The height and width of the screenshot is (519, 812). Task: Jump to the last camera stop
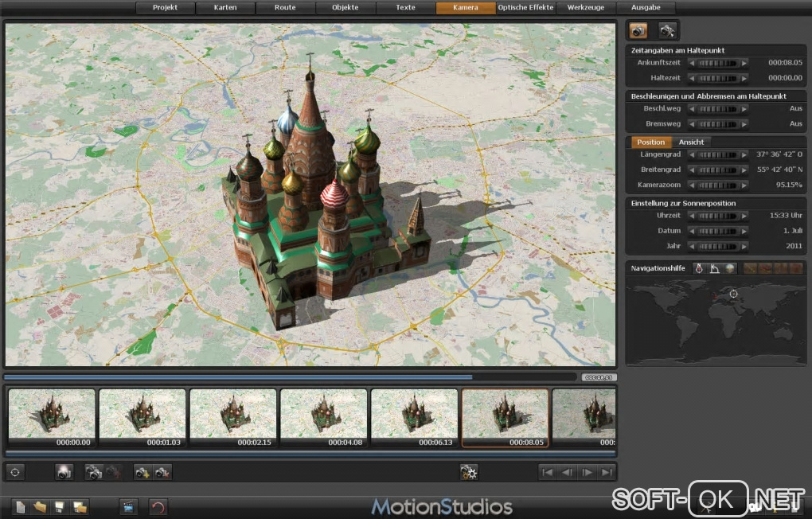click(x=607, y=472)
